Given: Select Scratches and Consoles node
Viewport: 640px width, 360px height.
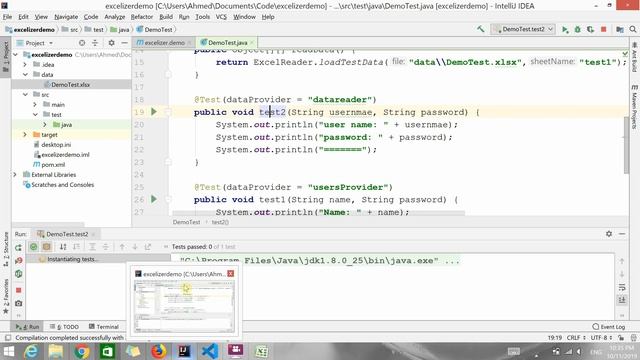Looking at the screenshot, I should (59, 184).
